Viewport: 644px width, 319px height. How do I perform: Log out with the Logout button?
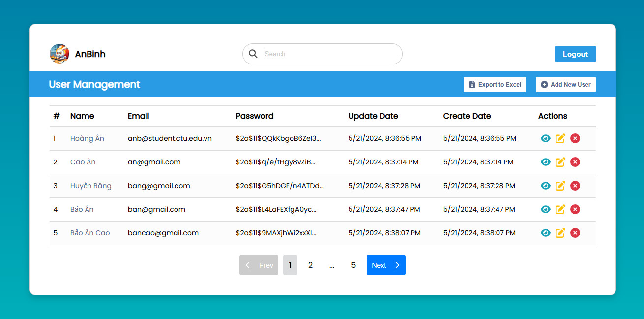[575, 54]
